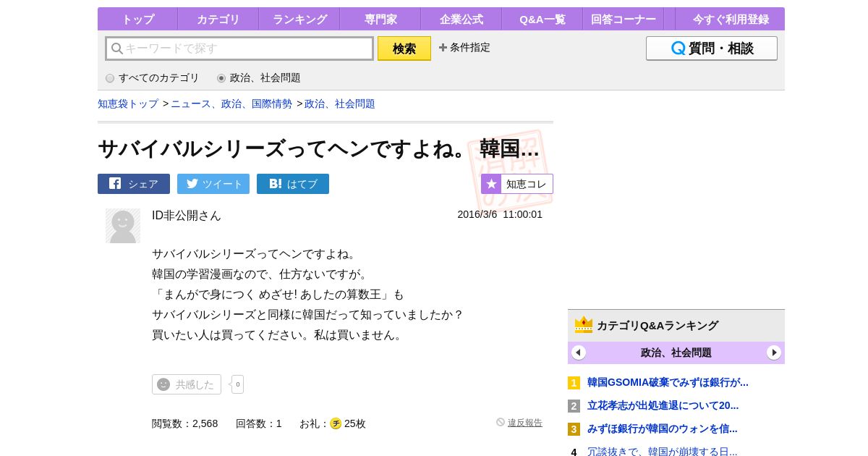Bookmark with はてブ button
The height and width of the screenshot is (456, 868).
coord(293,184)
